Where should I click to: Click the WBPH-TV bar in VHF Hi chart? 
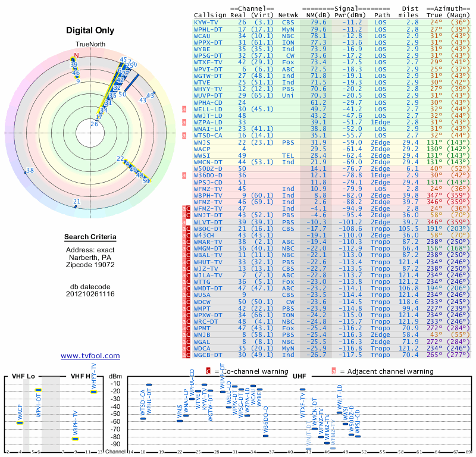(x=76, y=439)
